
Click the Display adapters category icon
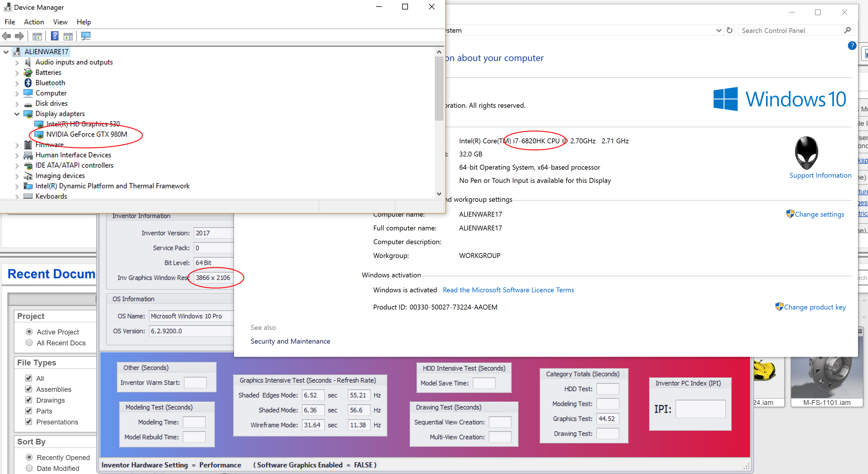(x=28, y=114)
